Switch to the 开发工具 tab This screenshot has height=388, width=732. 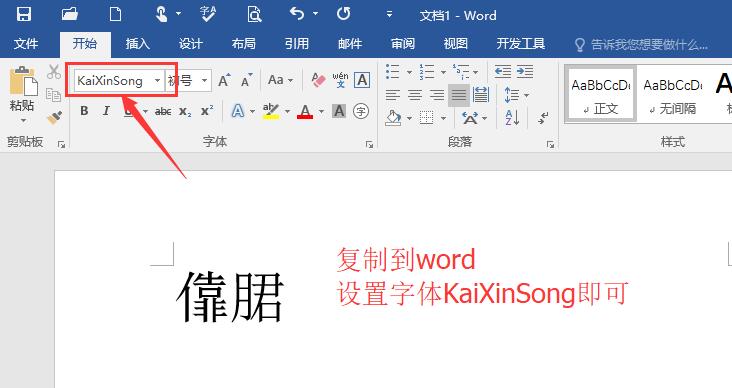[x=521, y=44]
